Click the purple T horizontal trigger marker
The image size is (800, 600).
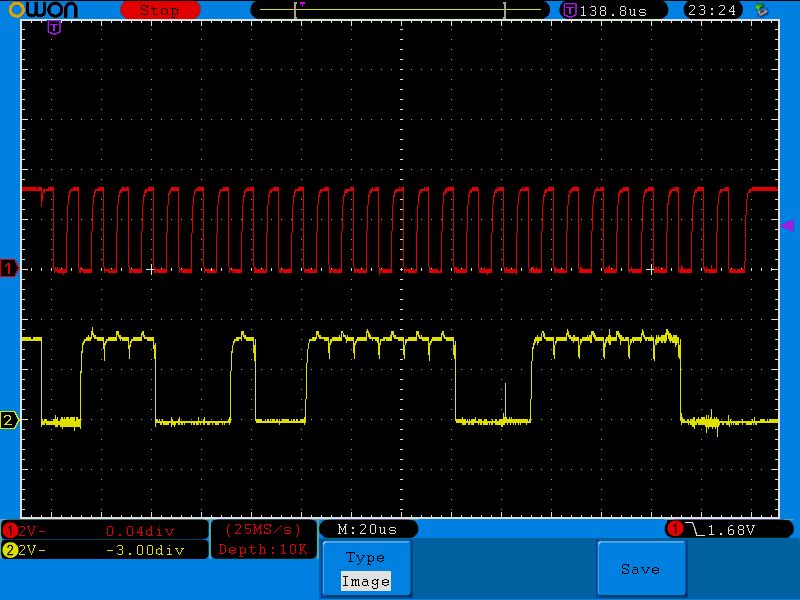click(54, 28)
